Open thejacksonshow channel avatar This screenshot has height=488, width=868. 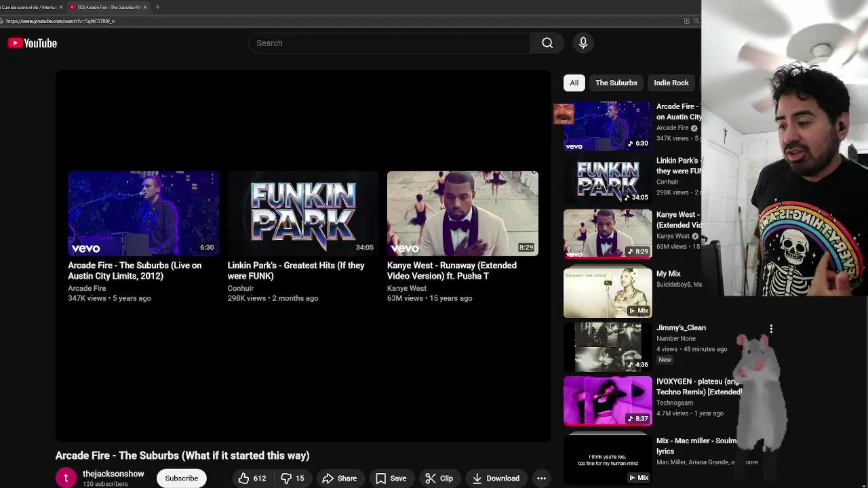click(66, 478)
